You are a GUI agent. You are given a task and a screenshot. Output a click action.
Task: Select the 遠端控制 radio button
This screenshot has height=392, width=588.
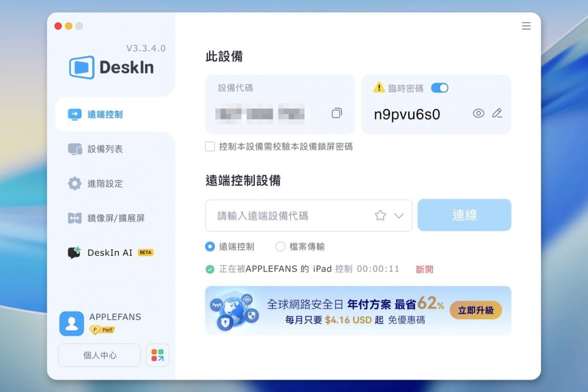[x=210, y=247]
